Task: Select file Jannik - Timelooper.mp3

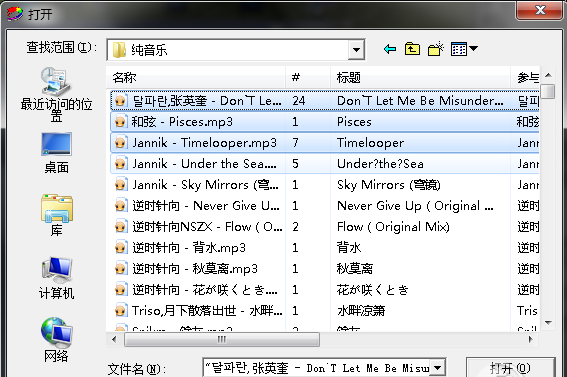Action: 204,143
